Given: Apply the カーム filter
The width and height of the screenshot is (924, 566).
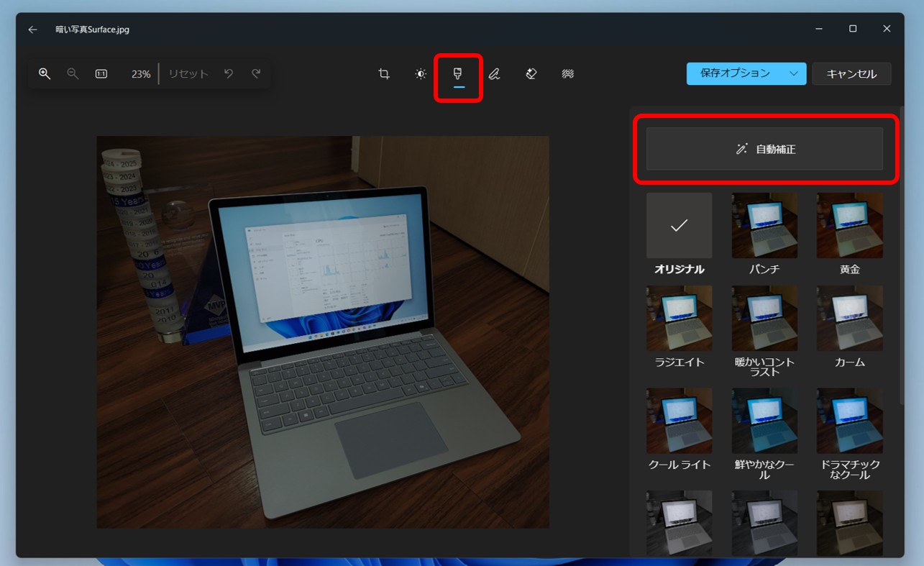Looking at the screenshot, I should [x=849, y=318].
